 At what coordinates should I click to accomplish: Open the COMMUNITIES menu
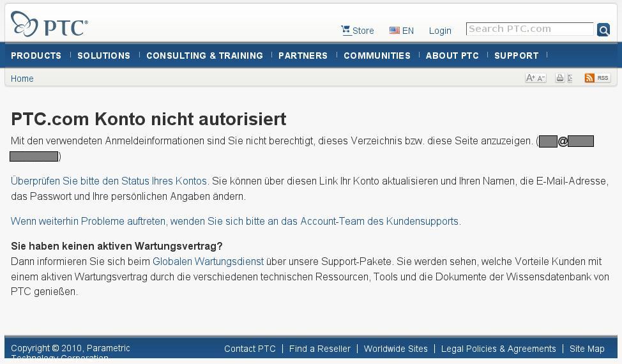click(x=377, y=56)
